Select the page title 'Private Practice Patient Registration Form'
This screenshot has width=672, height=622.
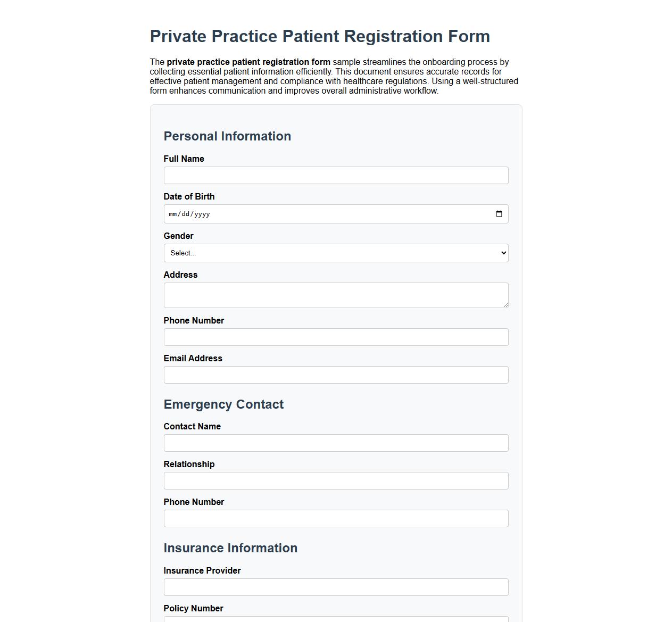tap(320, 36)
